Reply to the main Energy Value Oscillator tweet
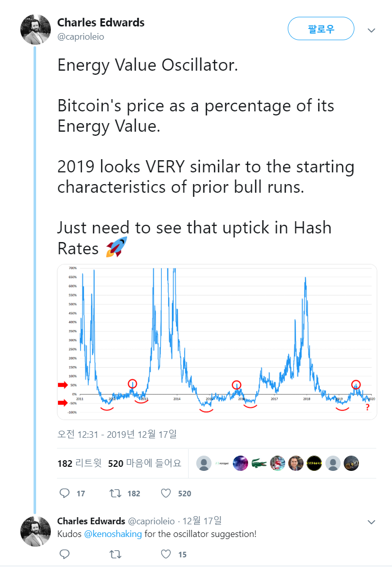This screenshot has height=567, width=392. coord(65,493)
